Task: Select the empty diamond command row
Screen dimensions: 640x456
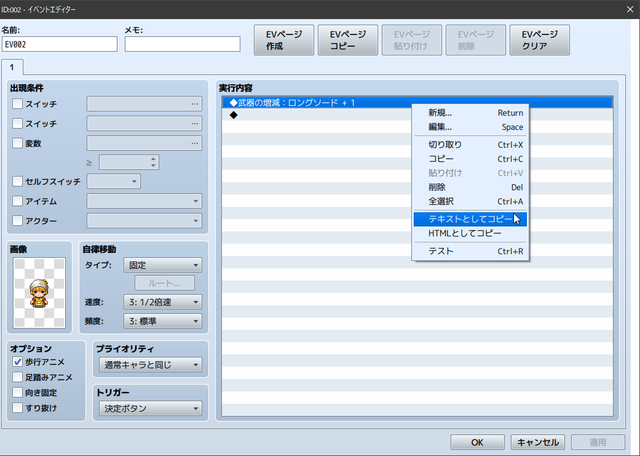Action: point(417,115)
